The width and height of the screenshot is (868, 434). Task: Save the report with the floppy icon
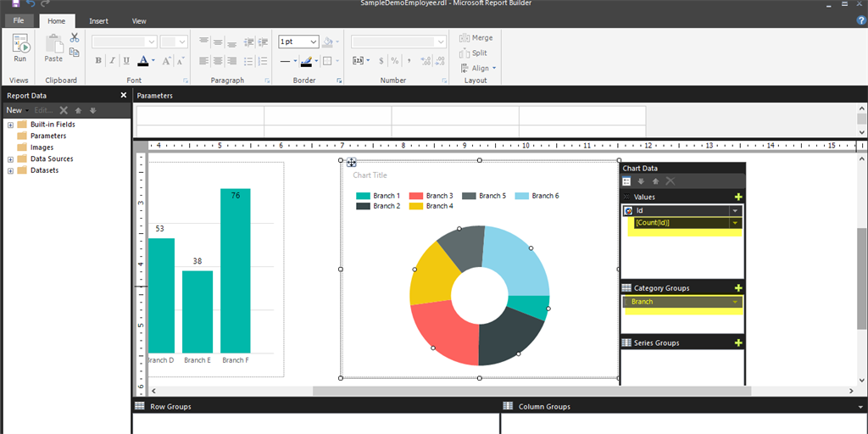15,4
